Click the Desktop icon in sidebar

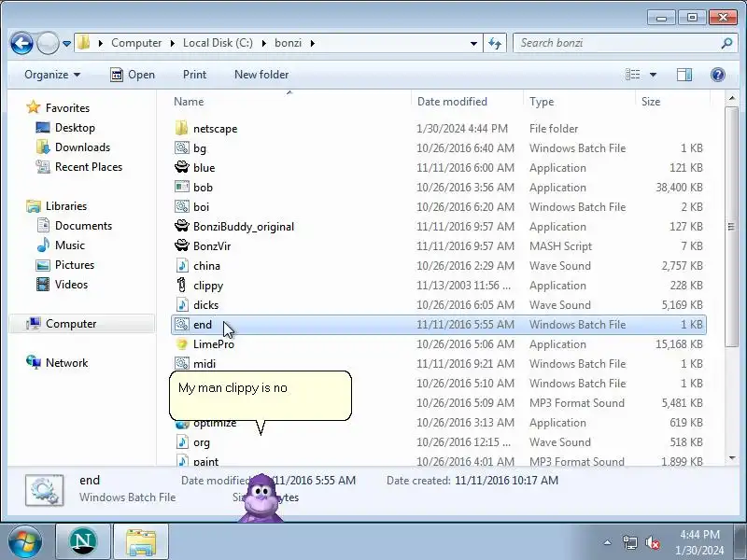(x=43, y=128)
